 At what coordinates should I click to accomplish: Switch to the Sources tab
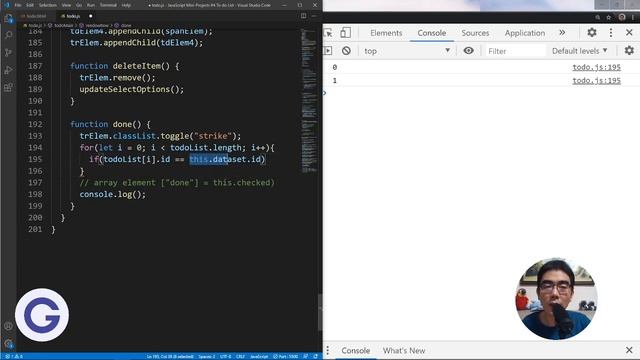[x=475, y=33]
